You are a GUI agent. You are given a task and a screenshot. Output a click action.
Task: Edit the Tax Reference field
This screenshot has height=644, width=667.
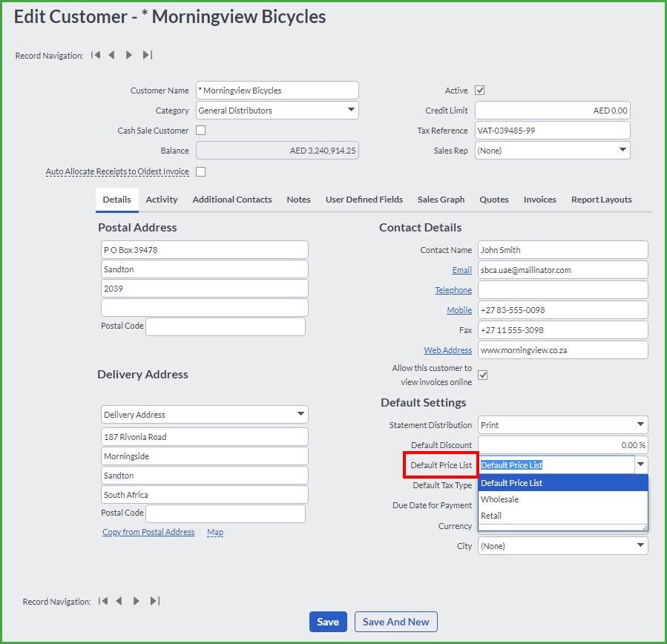click(553, 130)
